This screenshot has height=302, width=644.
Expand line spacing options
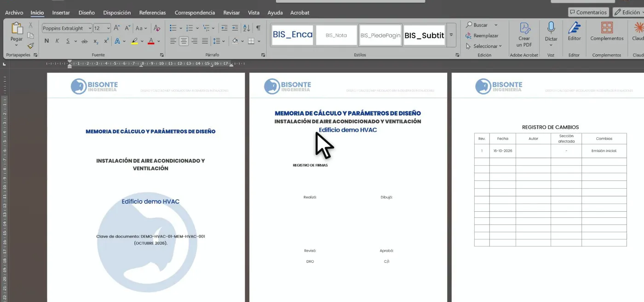click(223, 41)
